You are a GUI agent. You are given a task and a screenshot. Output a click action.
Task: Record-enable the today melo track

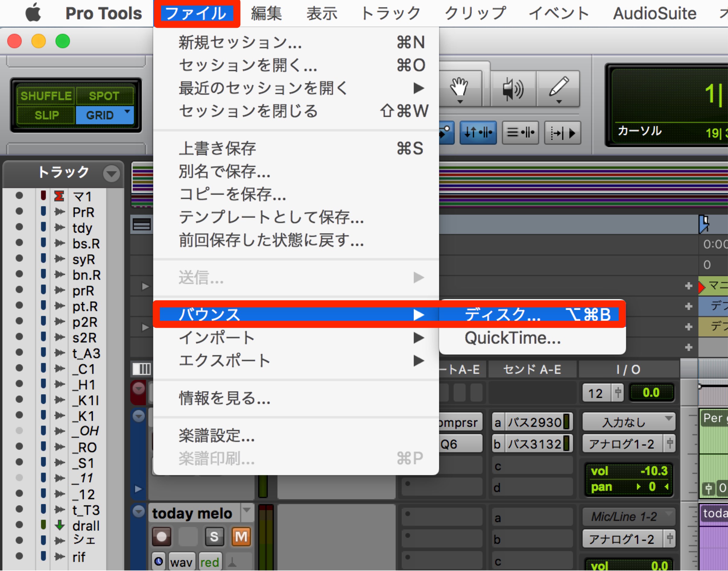162,537
